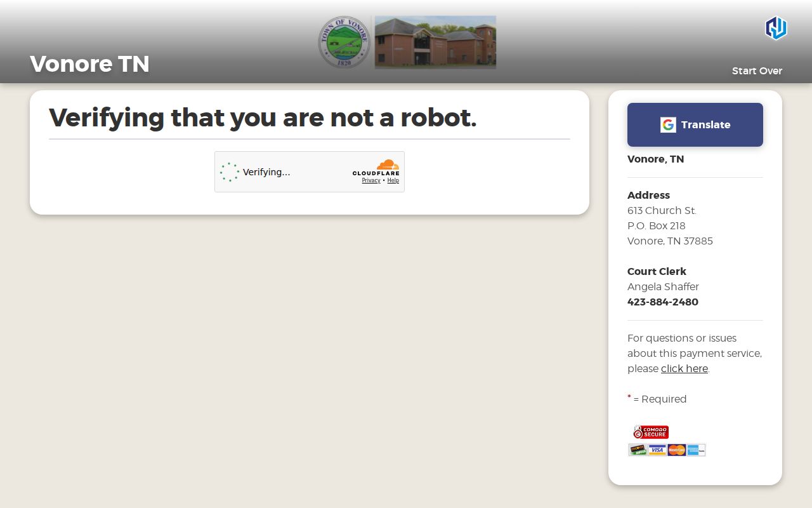Click the hexagon logo icon in the header

tap(776, 28)
